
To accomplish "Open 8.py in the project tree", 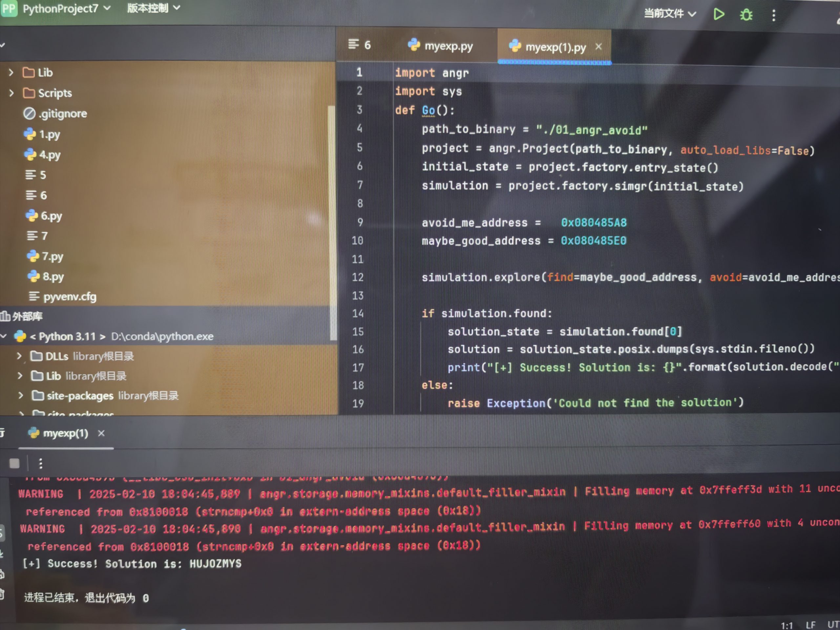I will click(x=46, y=276).
